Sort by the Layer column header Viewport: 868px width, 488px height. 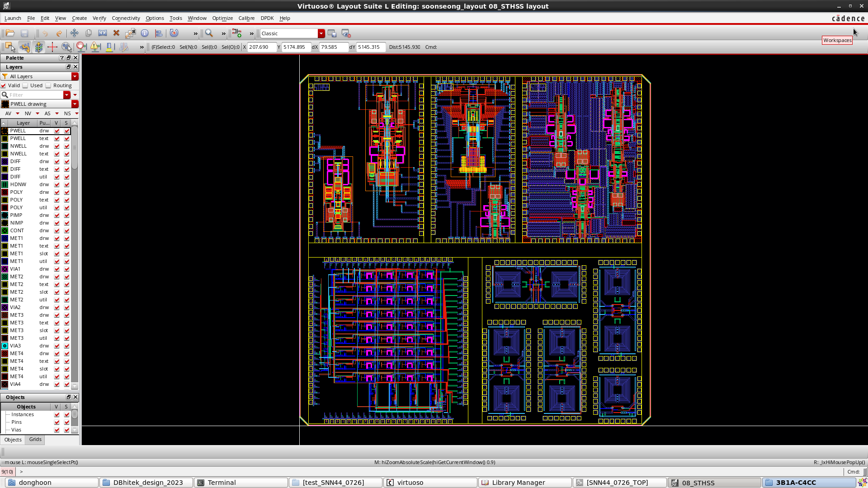(x=23, y=123)
